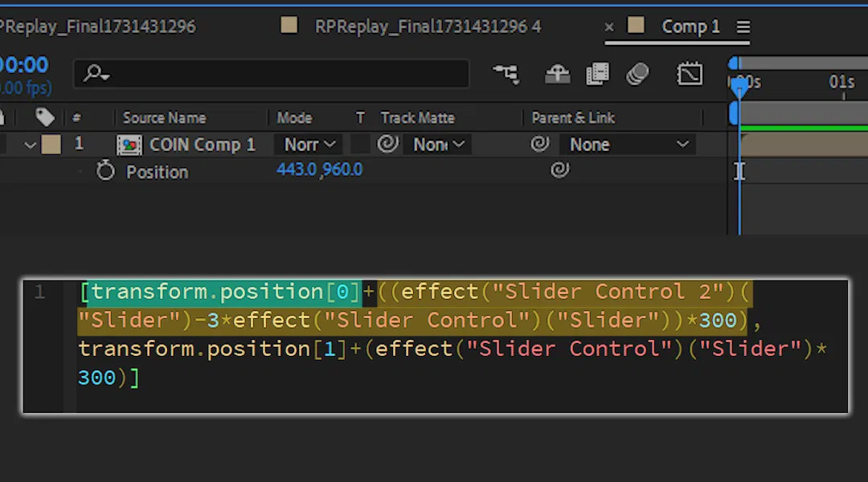
Task: Click the Position stopwatch icon
Action: 105,171
